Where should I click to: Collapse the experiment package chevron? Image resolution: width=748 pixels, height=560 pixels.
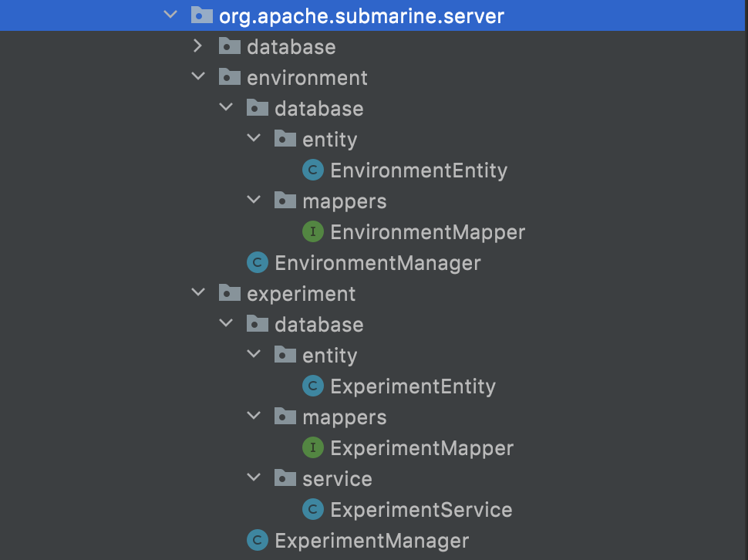coord(198,292)
